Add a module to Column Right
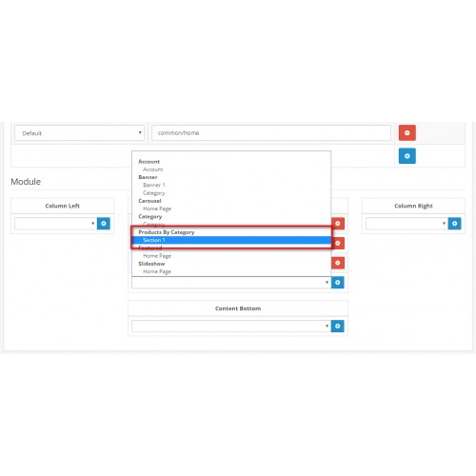 (x=454, y=224)
